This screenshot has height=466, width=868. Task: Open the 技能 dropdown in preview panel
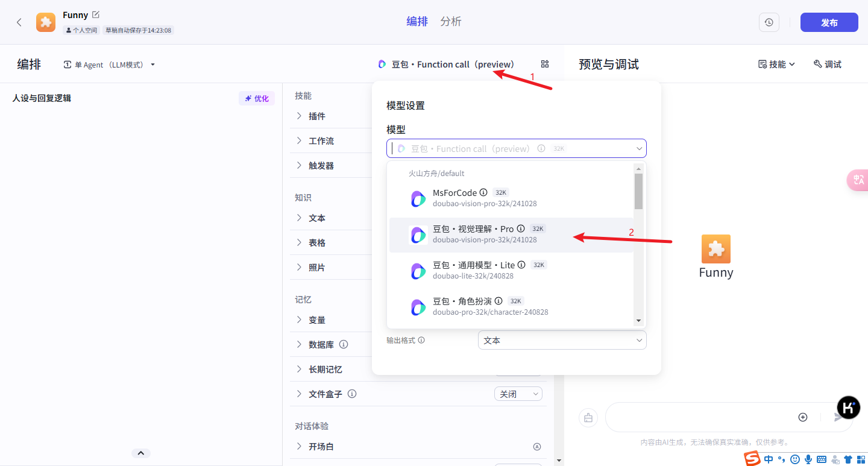[776, 64]
